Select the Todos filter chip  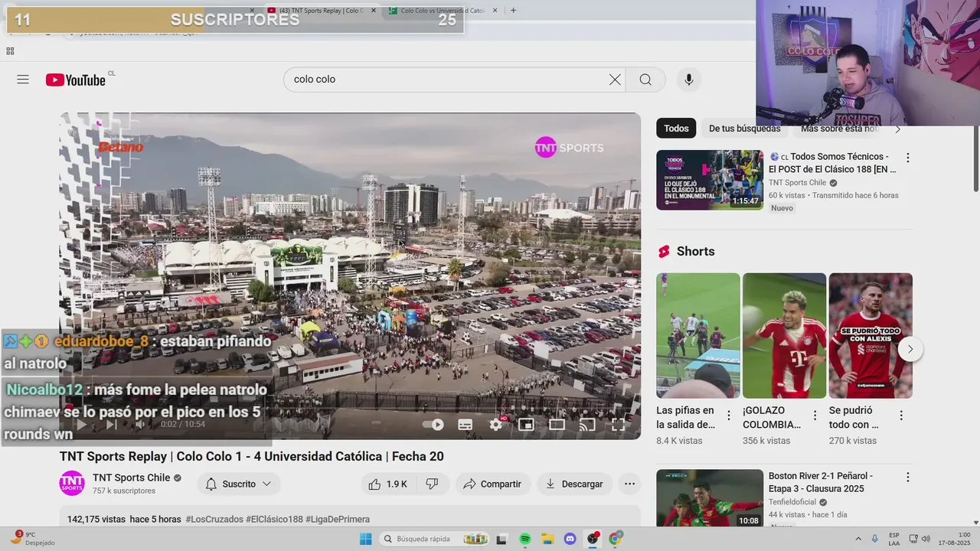click(x=676, y=129)
